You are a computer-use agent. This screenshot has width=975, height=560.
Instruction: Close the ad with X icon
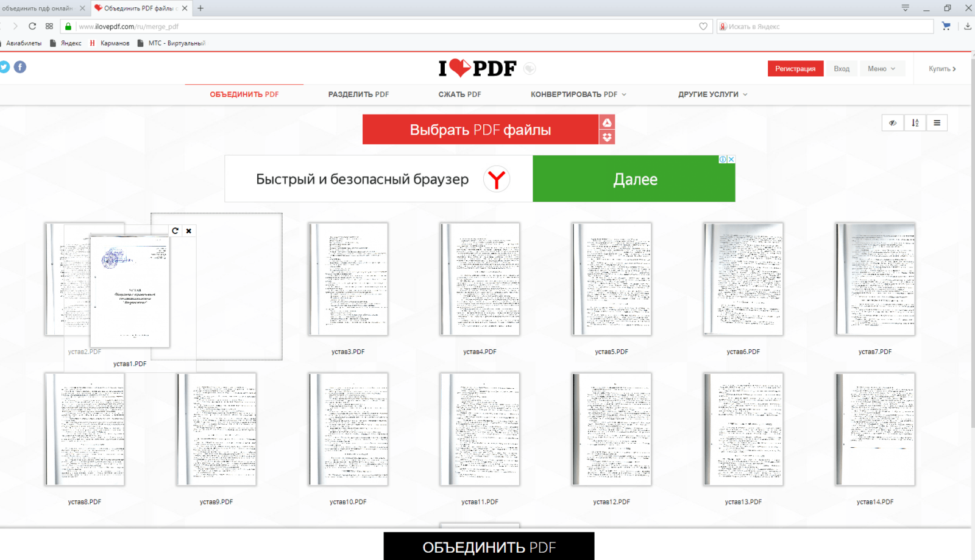point(731,159)
